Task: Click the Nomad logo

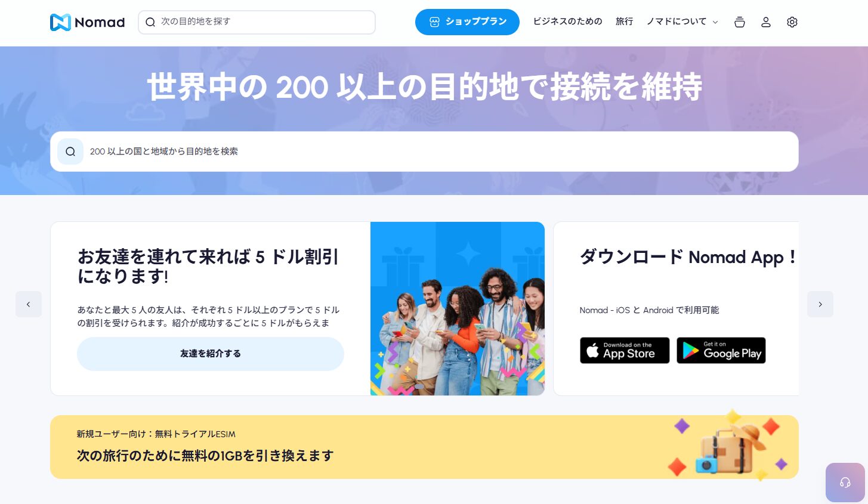Action: pyautogui.click(x=88, y=22)
